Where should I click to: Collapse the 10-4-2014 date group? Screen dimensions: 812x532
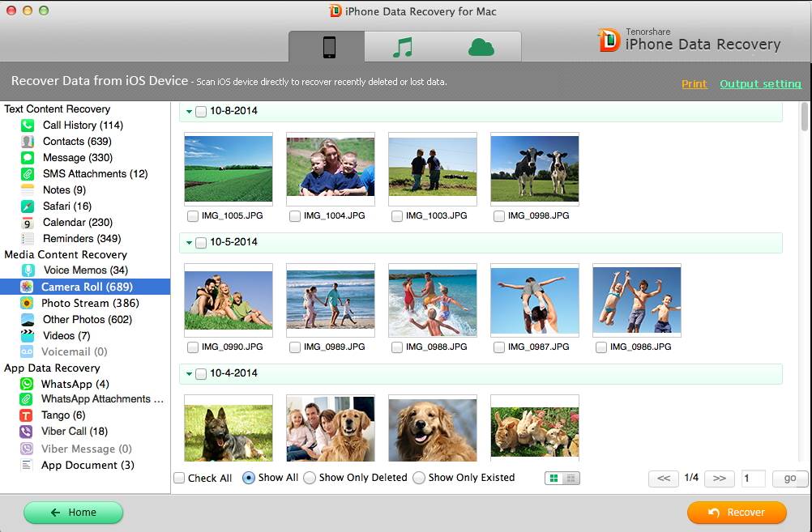pos(189,373)
